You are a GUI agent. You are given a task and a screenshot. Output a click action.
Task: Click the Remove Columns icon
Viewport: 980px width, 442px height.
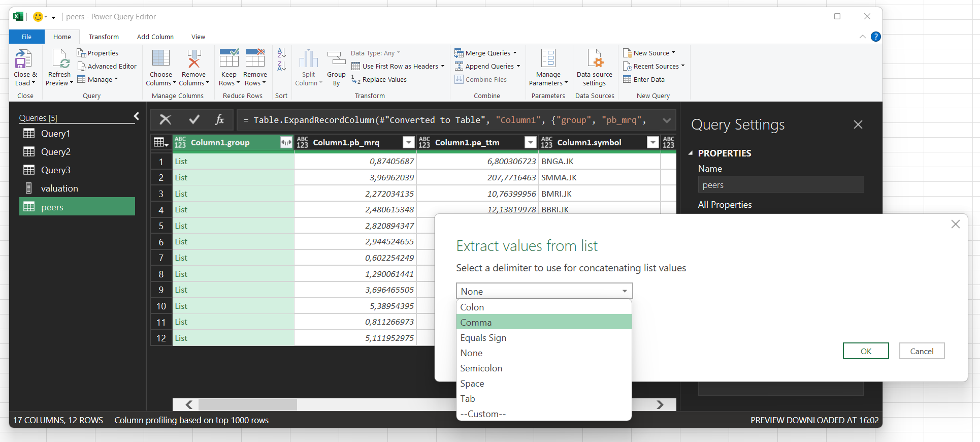pyautogui.click(x=194, y=59)
